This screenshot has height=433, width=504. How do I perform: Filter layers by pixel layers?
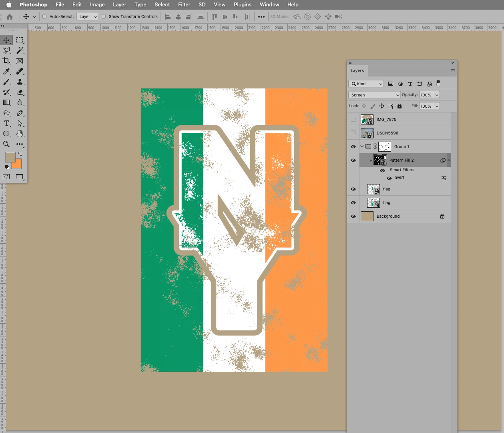tap(391, 84)
